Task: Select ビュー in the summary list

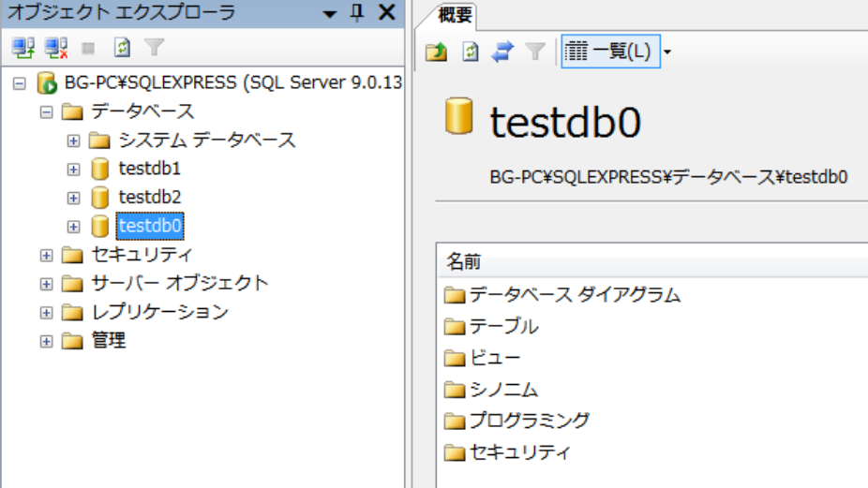Action: (x=495, y=358)
